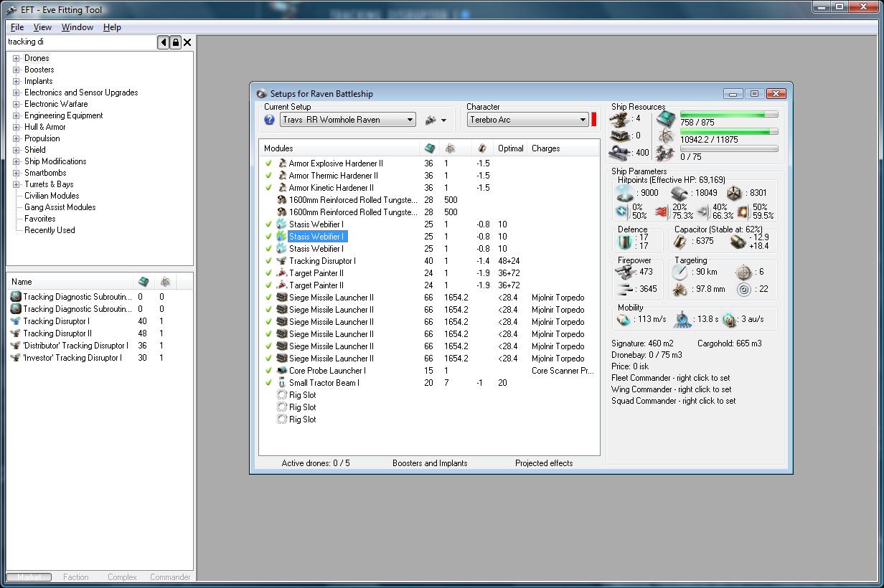Click the CPU column header icon in Modules list

pyautogui.click(x=429, y=148)
